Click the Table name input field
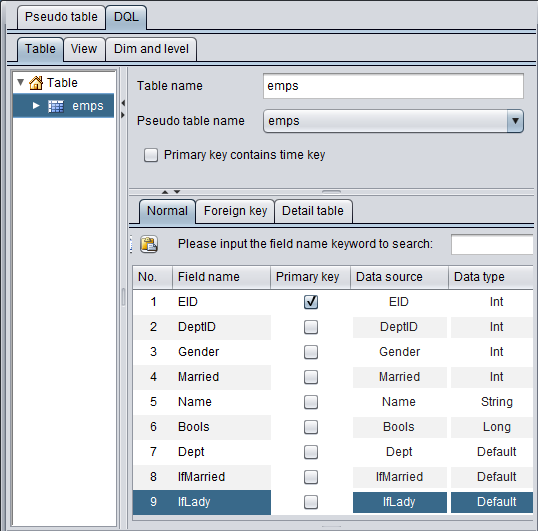This screenshot has width=538, height=531. coord(393,86)
